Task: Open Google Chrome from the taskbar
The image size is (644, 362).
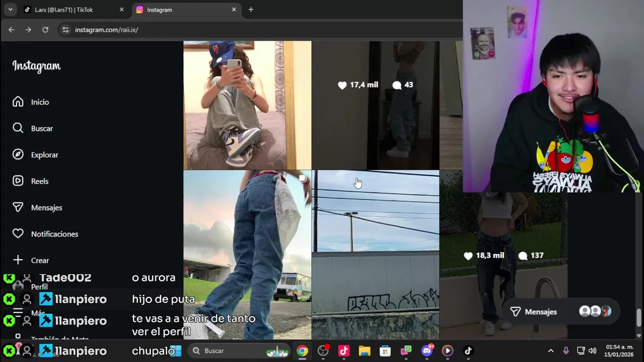Action: [x=302, y=351]
